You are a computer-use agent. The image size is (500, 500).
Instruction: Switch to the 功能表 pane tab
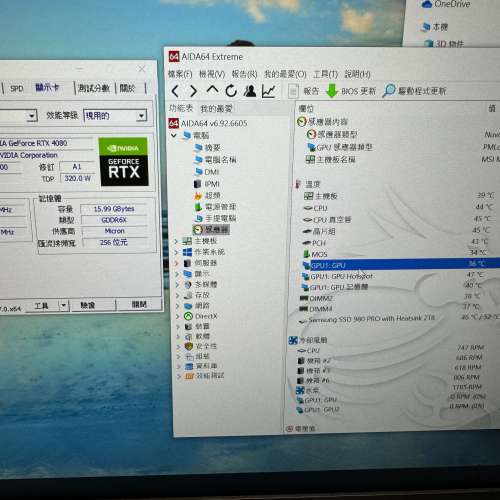(x=181, y=108)
